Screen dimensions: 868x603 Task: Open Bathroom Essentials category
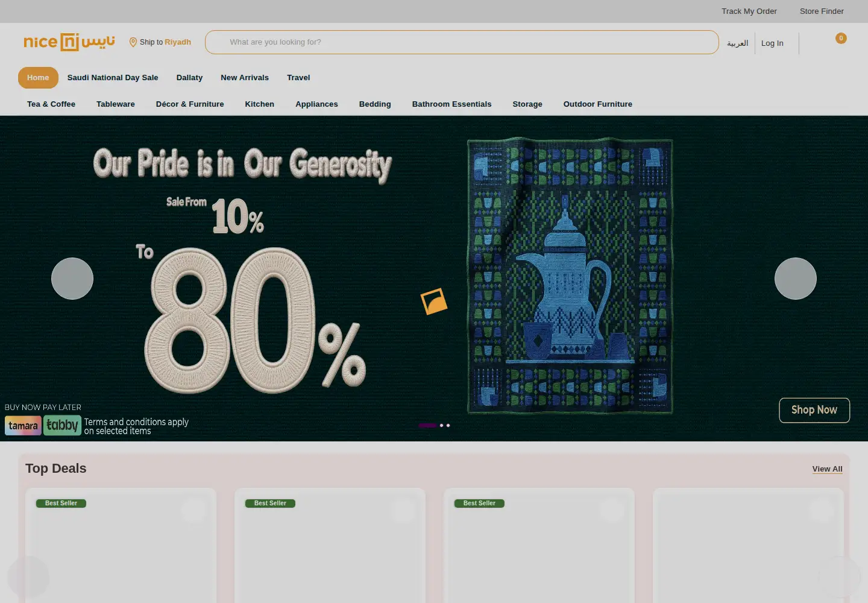(452, 104)
